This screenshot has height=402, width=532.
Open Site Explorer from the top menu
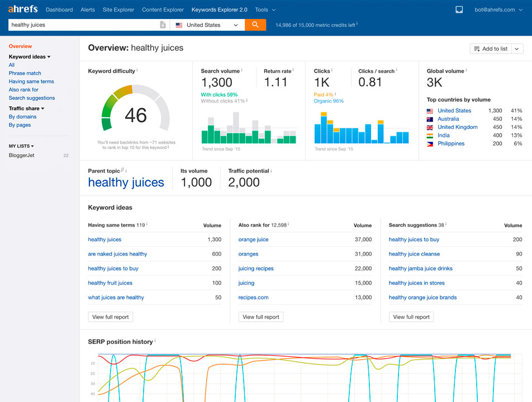point(118,9)
